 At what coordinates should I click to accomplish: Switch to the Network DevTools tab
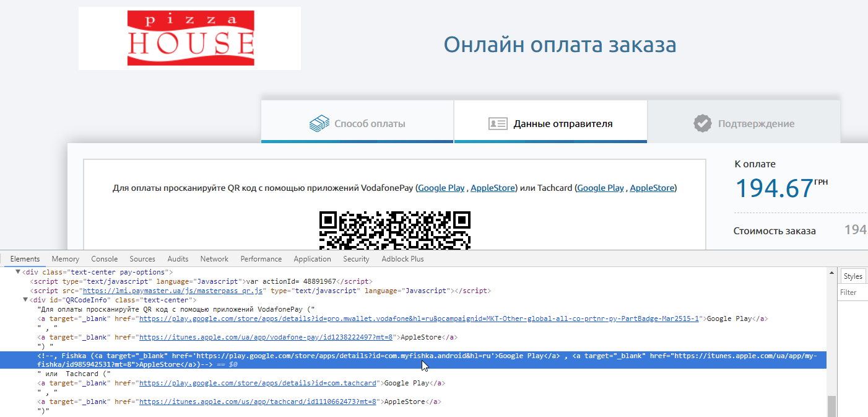click(214, 259)
